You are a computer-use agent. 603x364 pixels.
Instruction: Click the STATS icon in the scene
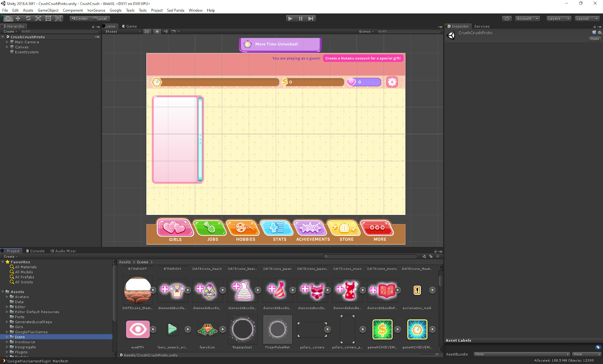[x=277, y=228]
